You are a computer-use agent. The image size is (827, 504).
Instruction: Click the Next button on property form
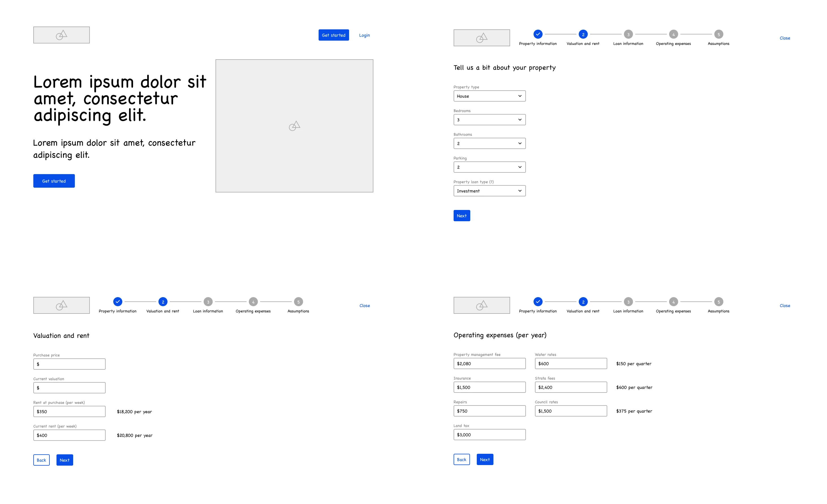coord(461,215)
